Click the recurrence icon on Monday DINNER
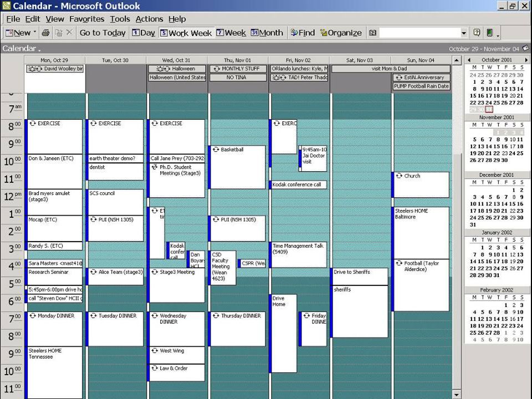 (x=33, y=315)
